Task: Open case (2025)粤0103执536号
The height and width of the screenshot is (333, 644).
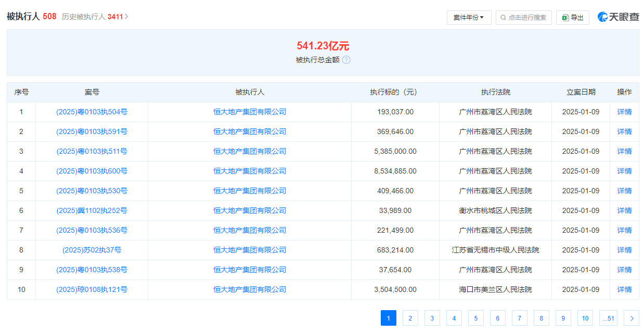Action: 92,230
